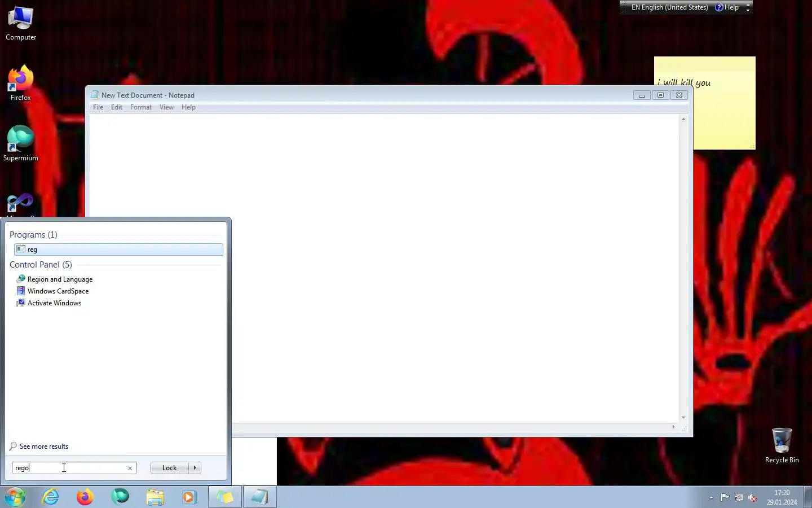The image size is (812, 508).
Task: Open Supermium from the taskbar
Action: pos(120,497)
